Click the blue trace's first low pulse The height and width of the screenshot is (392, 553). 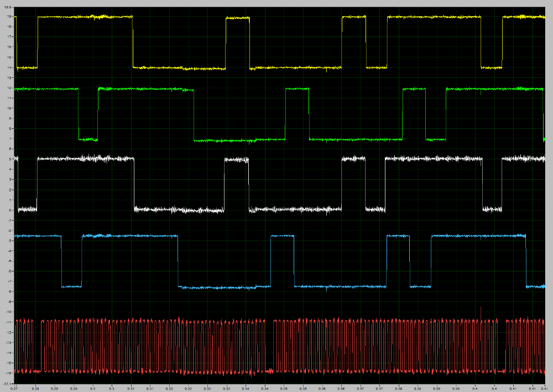pos(71,286)
